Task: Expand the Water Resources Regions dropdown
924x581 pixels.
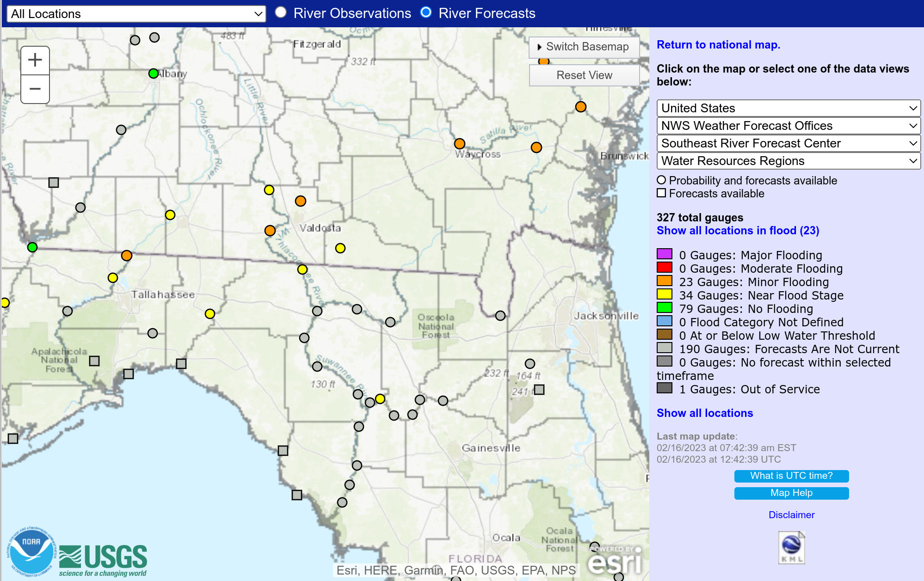Action: (x=788, y=161)
